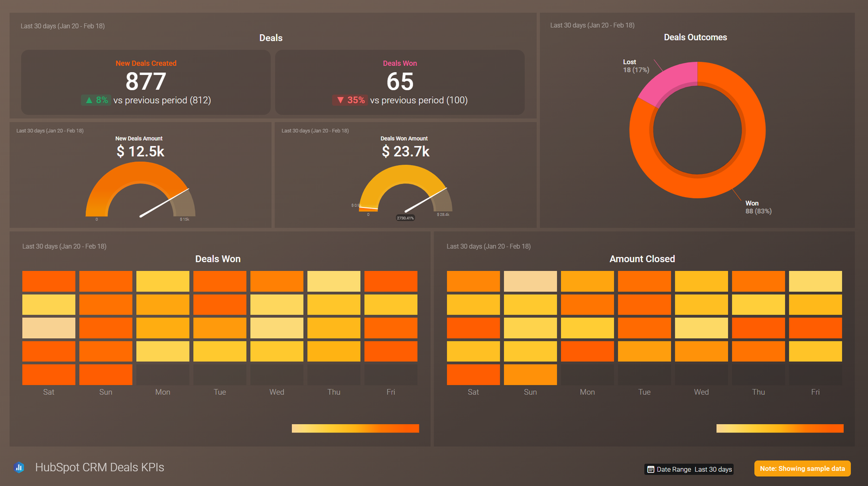
Task: Select the Deals Won Amount gauge chart
Action: pyautogui.click(x=405, y=190)
